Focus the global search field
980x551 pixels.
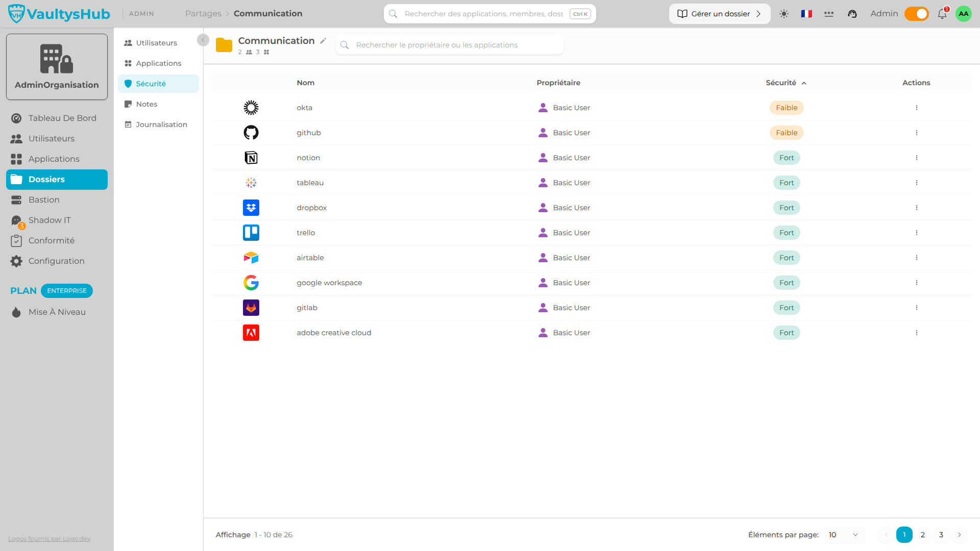pos(490,14)
